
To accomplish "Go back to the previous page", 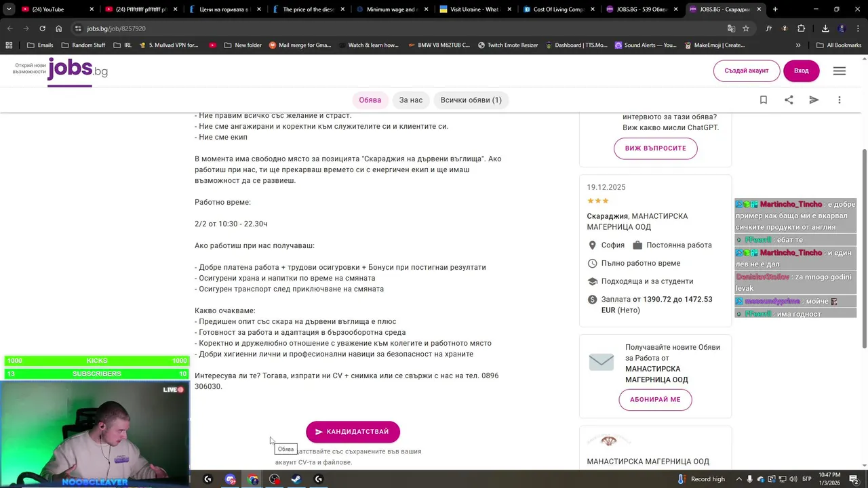I will click(9, 28).
